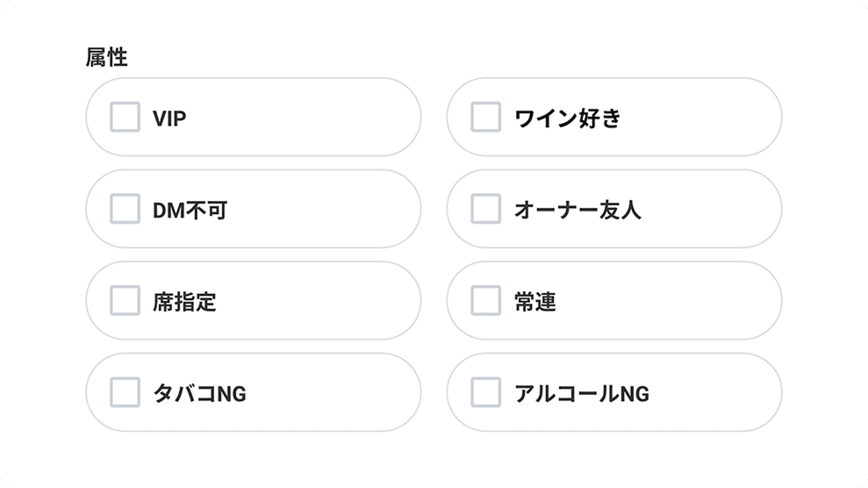Check the VIP checkbox

[125, 117]
